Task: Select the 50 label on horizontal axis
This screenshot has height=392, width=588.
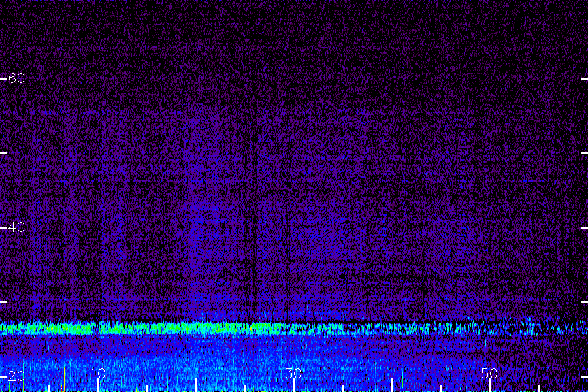Action: pos(489,373)
